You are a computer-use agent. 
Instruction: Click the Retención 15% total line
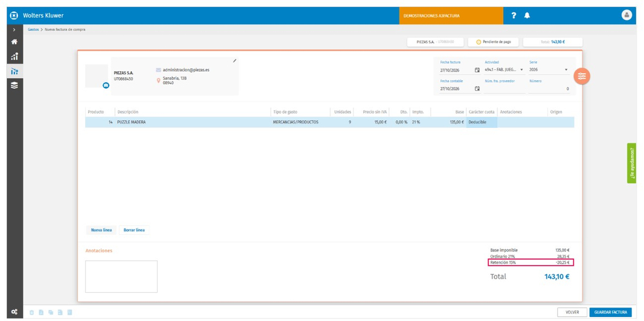531,262
